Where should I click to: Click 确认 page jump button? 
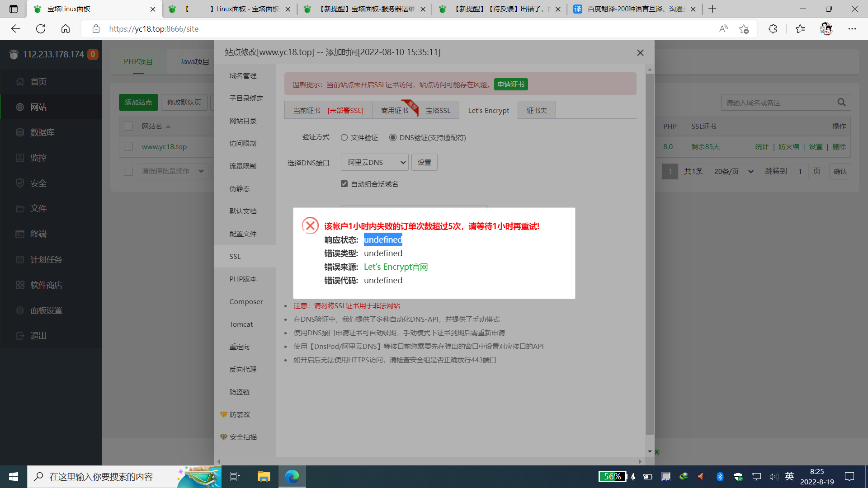[840, 171]
